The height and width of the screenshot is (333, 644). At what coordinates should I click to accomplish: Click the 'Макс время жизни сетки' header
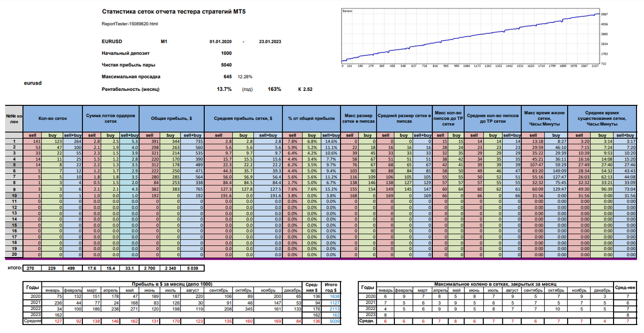(545, 119)
